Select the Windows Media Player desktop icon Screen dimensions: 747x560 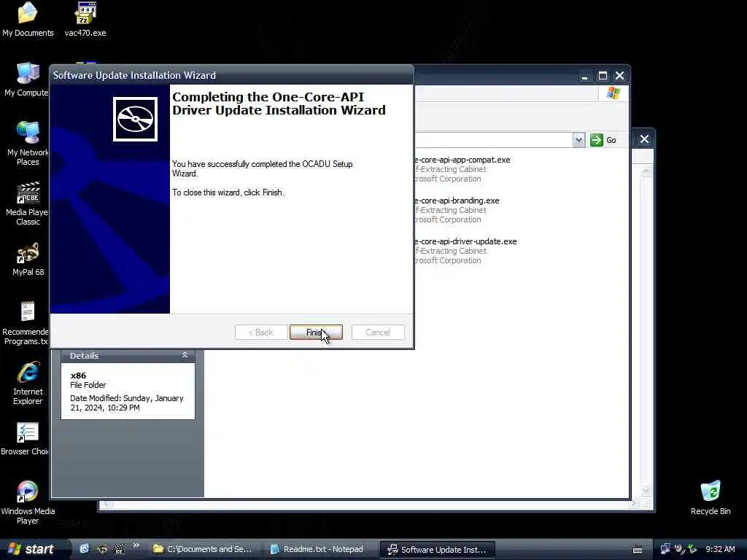28,502
